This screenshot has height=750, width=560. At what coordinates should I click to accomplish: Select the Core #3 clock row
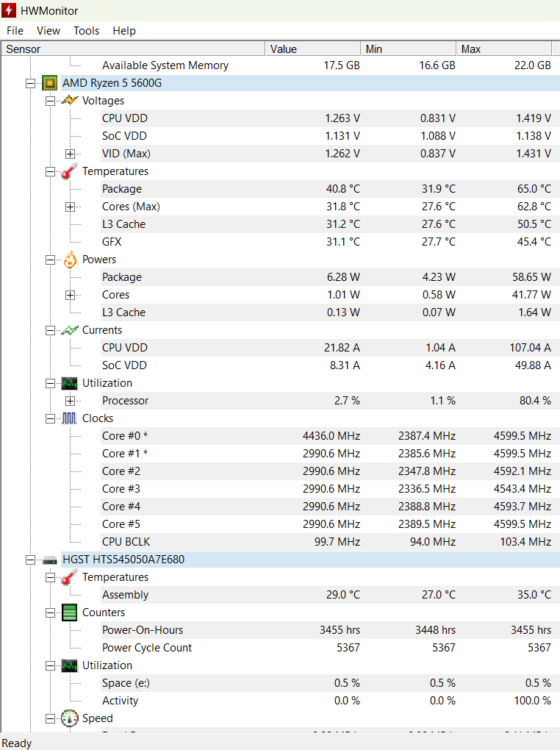coord(329,489)
